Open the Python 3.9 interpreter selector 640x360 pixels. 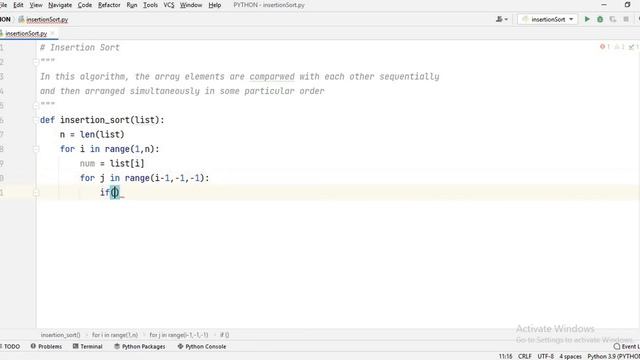tap(613, 356)
